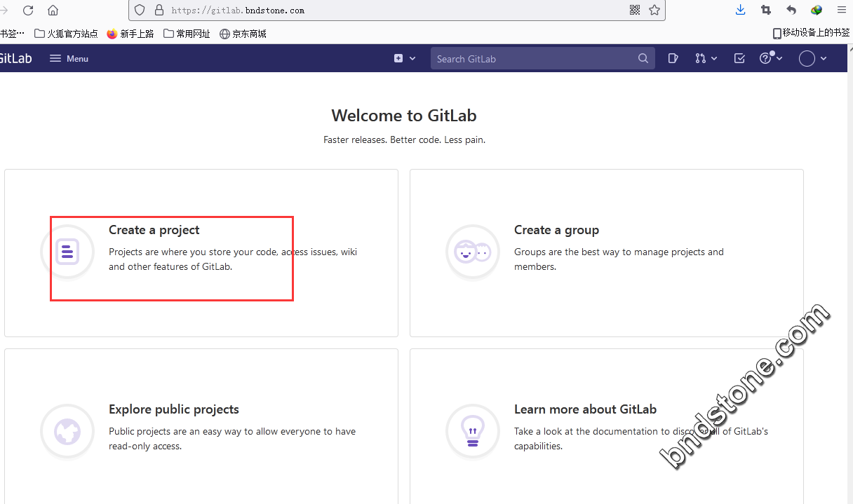This screenshot has height=504, width=853.
Task: Click the Faster releases tagline text
Action: (x=404, y=139)
